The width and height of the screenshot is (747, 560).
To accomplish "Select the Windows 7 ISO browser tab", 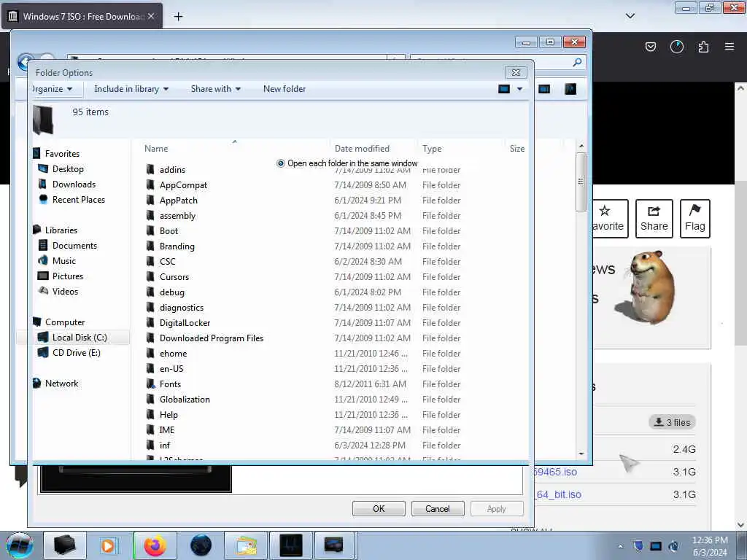I will 82,16.
